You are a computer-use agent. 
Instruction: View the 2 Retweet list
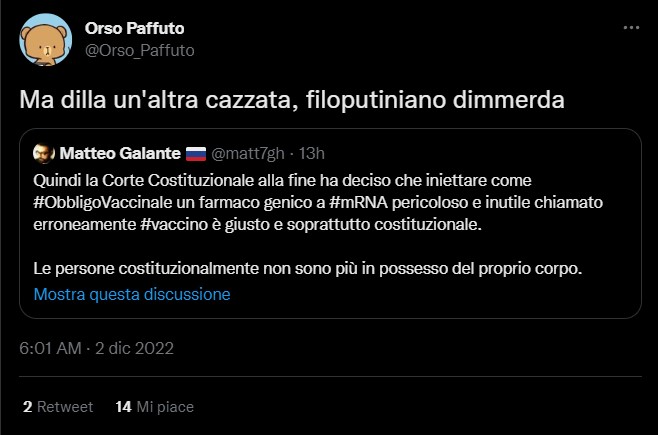[x=58, y=407]
